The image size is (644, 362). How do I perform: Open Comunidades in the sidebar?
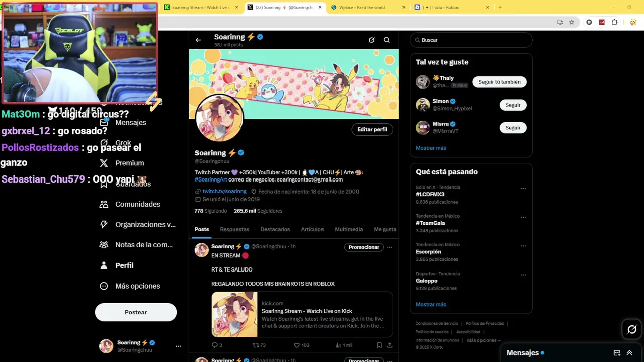coord(131,204)
